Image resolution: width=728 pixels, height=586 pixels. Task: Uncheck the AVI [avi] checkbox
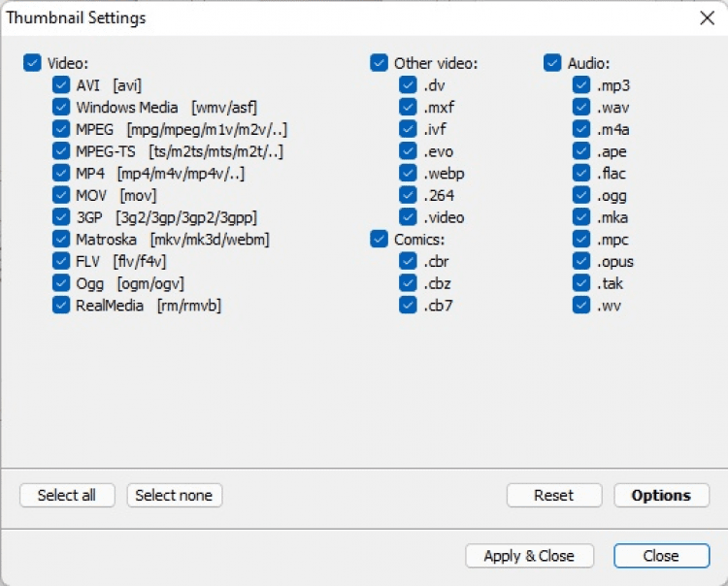[61, 85]
